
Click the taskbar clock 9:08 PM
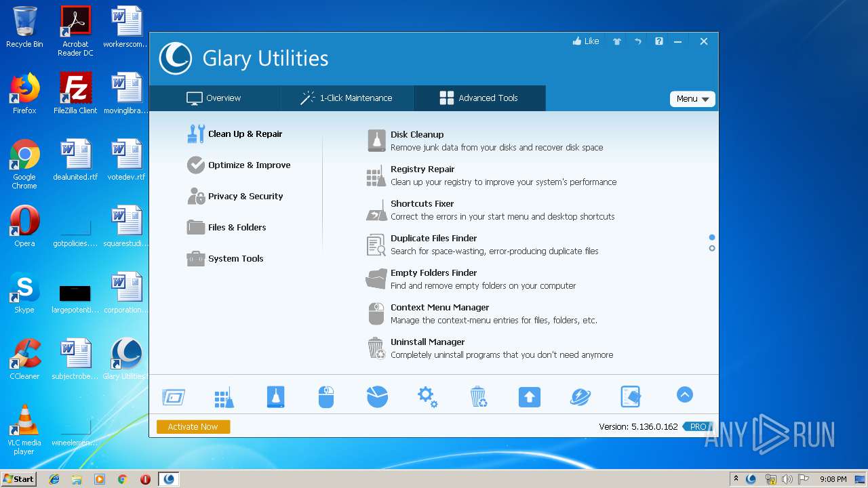pyautogui.click(x=833, y=479)
